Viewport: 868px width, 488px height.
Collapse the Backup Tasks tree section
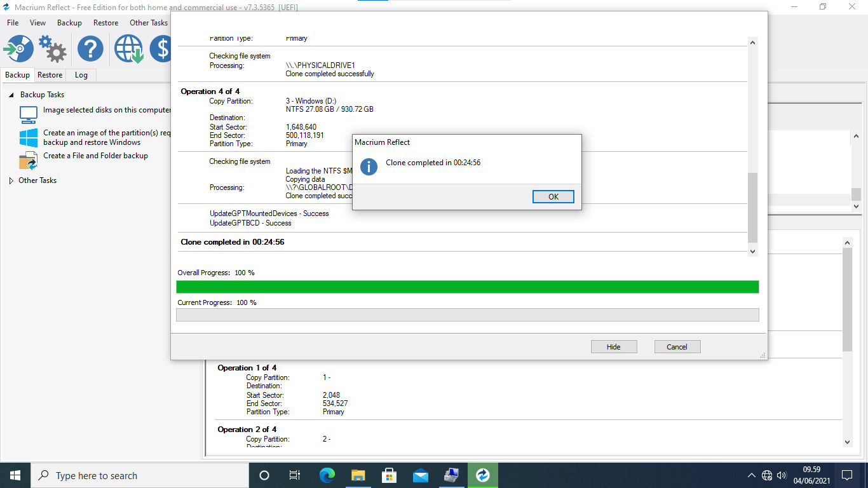click(x=11, y=95)
